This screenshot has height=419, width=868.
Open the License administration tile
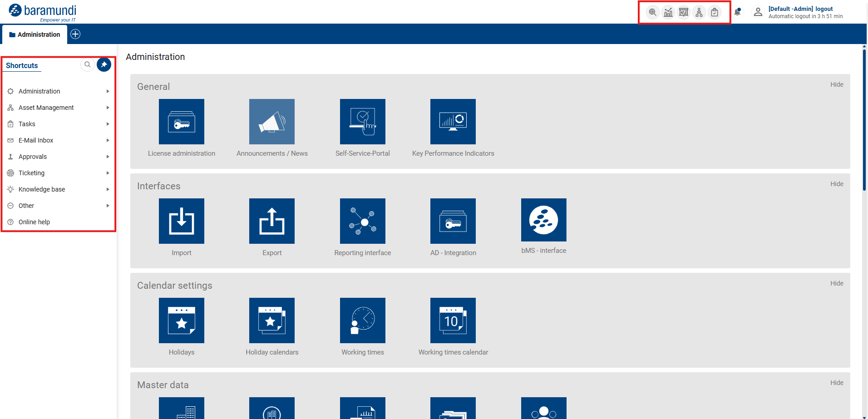181,121
